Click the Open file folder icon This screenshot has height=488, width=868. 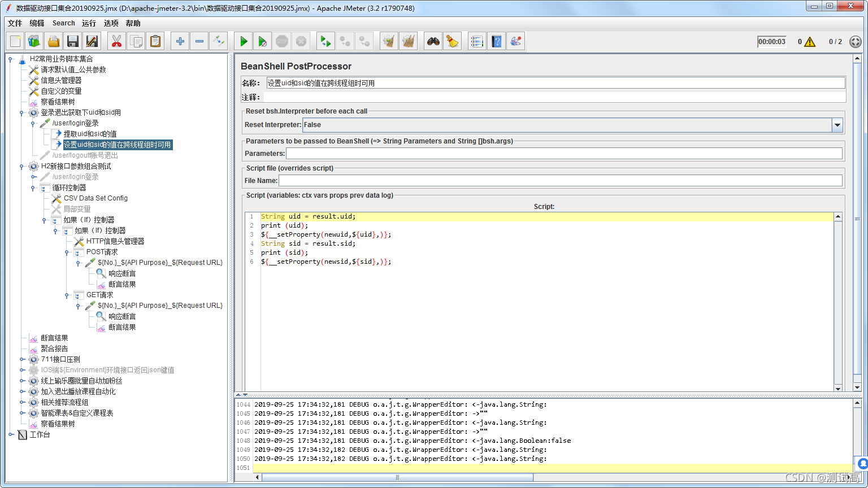coord(54,41)
